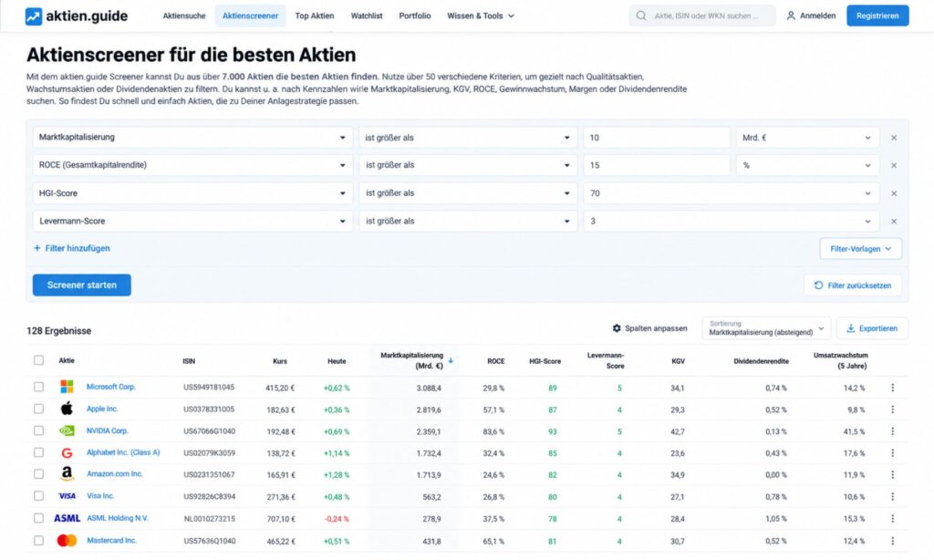The height and width of the screenshot is (560, 934).
Task: Open the Levermann-Score criterion dropdown
Action: coord(192,221)
